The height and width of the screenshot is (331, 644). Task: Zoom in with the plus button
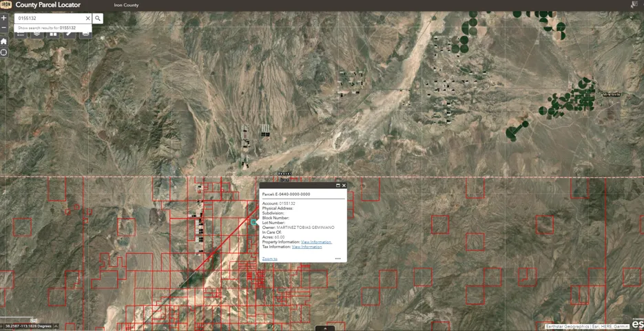3,18
